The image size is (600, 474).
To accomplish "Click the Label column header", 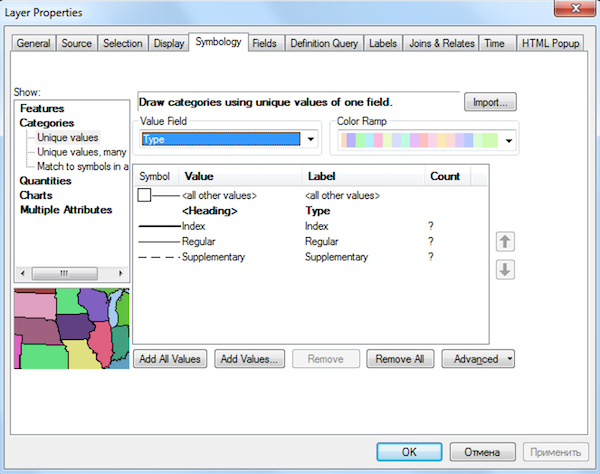I will tap(363, 176).
